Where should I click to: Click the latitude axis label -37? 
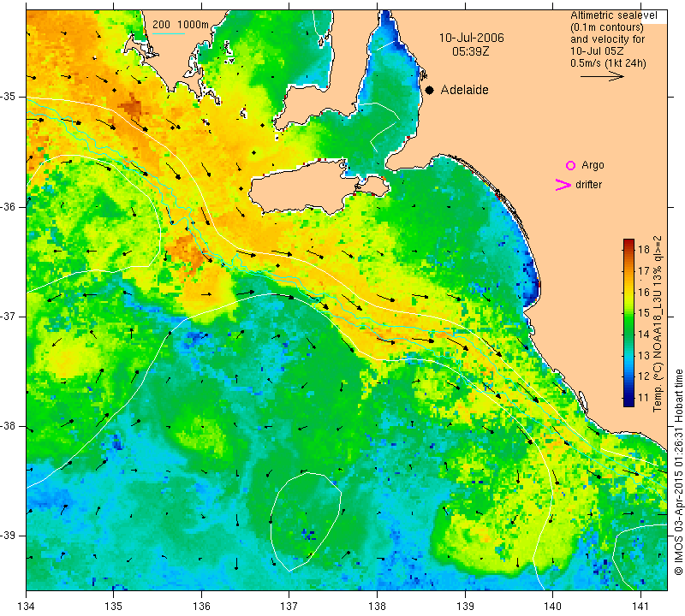pos(9,316)
